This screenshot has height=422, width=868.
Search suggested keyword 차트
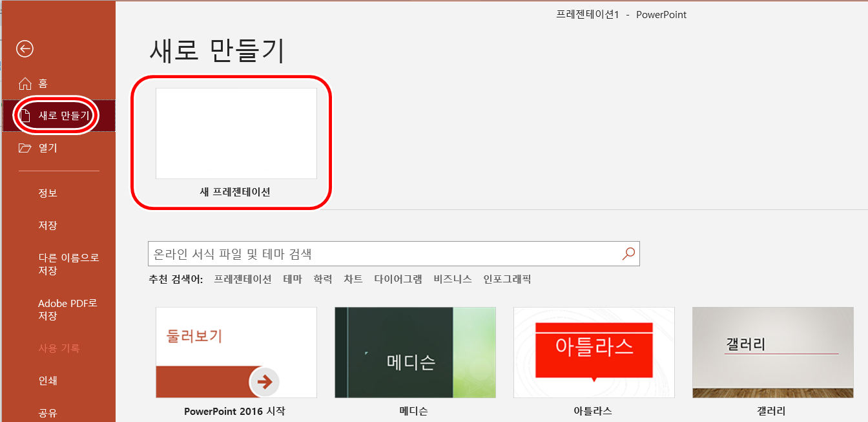(x=353, y=279)
